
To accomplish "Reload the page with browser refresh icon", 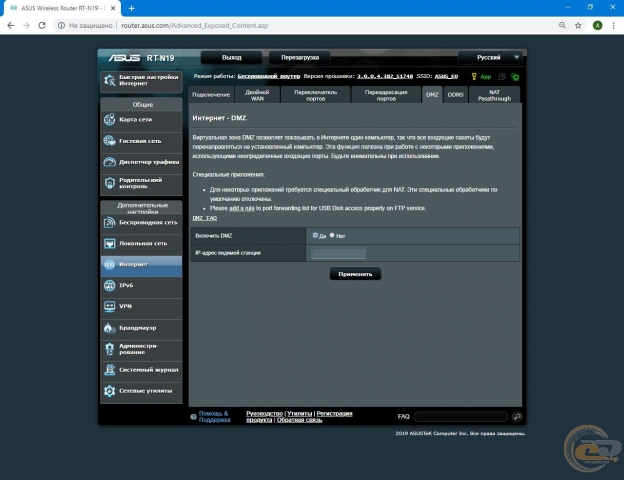I will pos(42,25).
